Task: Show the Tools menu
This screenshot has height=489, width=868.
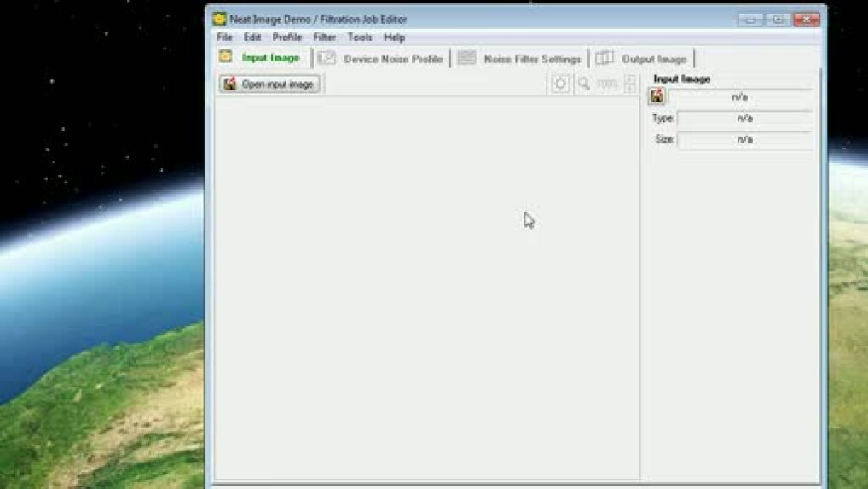Action: 360,38
